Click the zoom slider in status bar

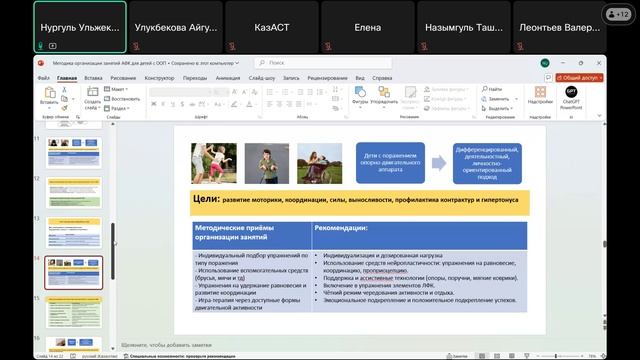pyautogui.click(x=559, y=356)
